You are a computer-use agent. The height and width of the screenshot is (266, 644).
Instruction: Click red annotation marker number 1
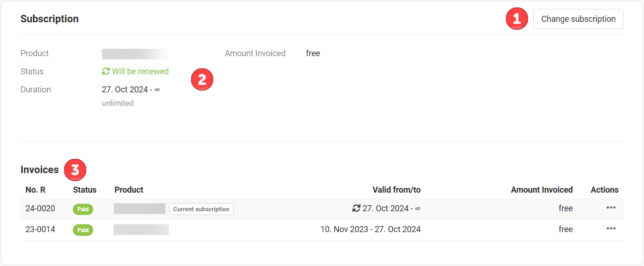(517, 19)
